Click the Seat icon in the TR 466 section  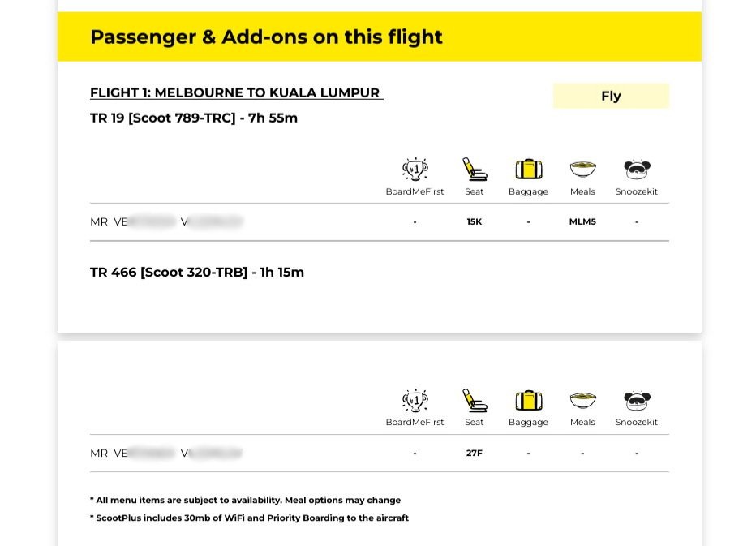475,400
